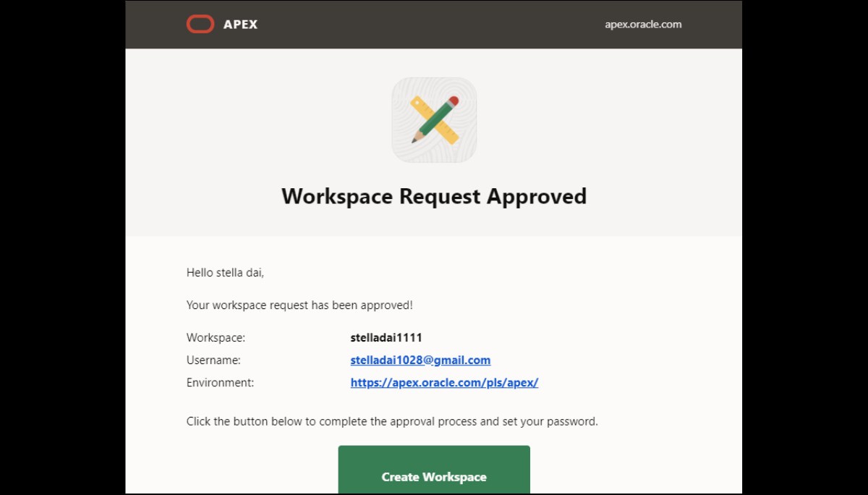Viewport: 868px width, 495px height.
Task: Click the Oracle logo icon in the header
Action: click(x=200, y=25)
